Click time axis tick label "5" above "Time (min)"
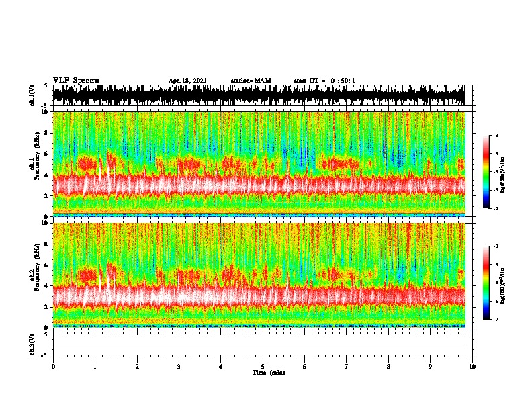The width and height of the screenshot is (532, 411). click(263, 367)
